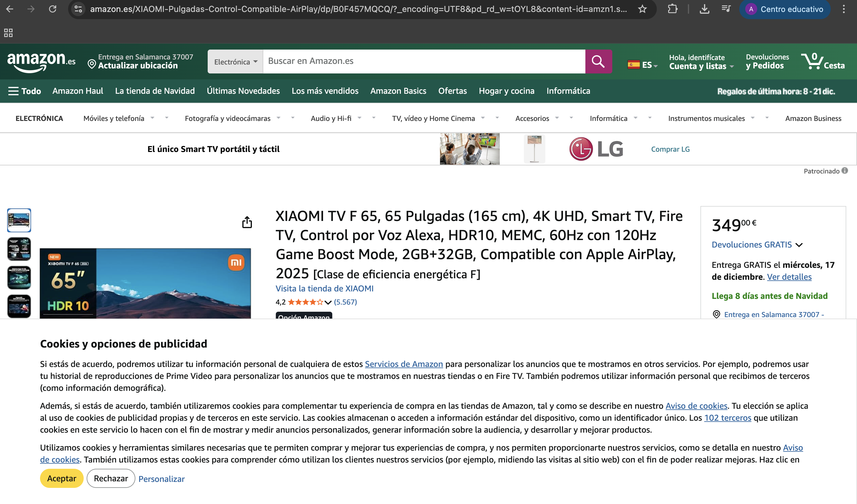Screen dimensions: 857x504
Task: Reject cookies with the Rechazar button
Action: (x=111, y=478)
